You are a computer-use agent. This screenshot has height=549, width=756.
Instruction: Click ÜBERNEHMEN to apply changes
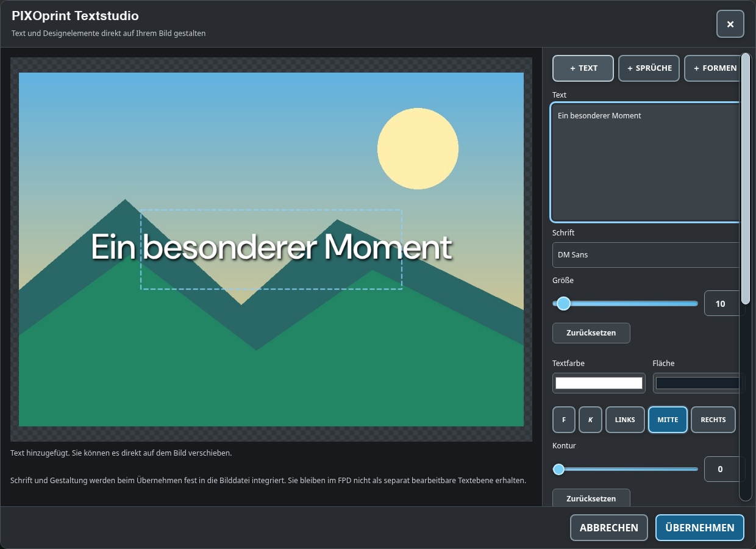pyautogui.click(x=700, y=528)
